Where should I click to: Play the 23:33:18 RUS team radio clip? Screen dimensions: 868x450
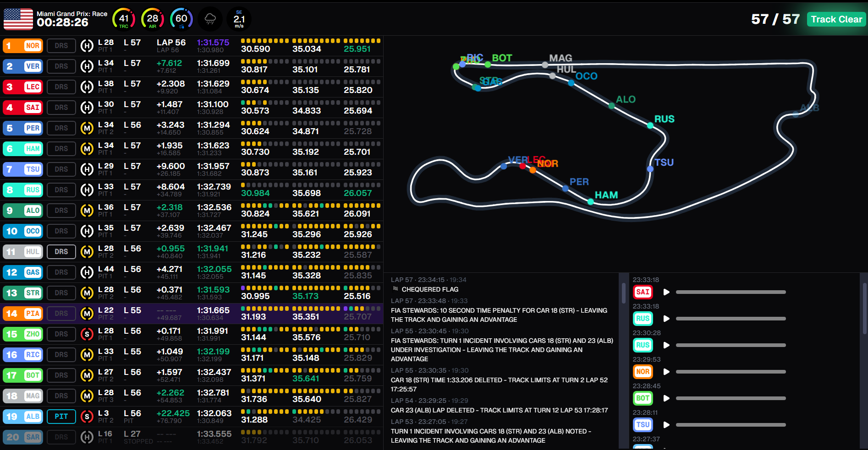tap(666, 319)
